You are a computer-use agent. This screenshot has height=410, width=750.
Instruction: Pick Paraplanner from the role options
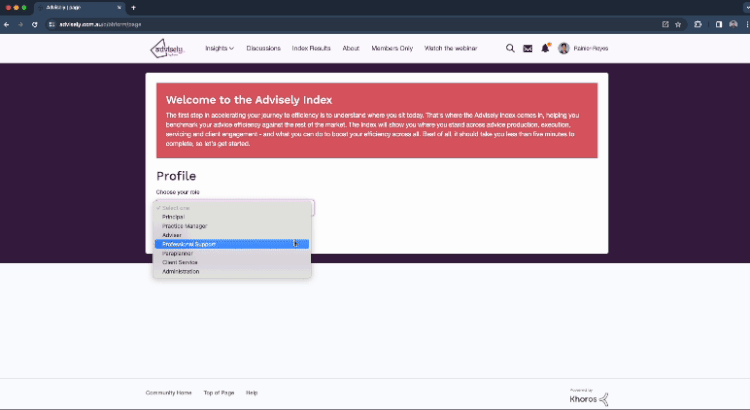point(177,253)
